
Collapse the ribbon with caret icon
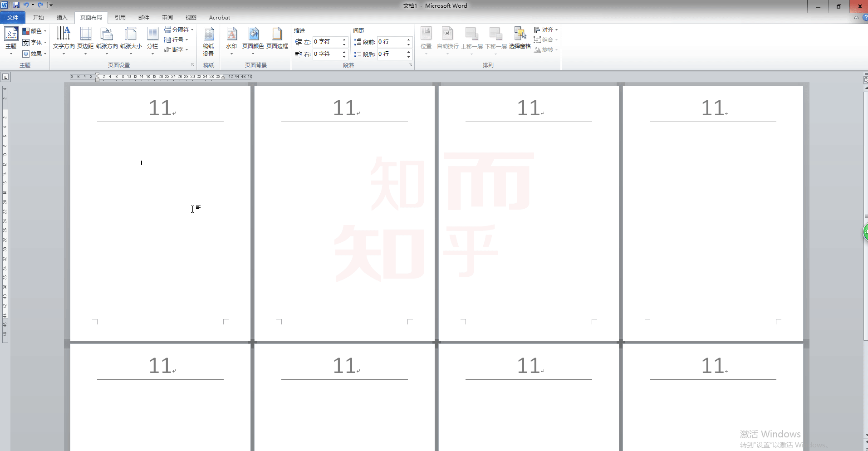tap(856, 18)
